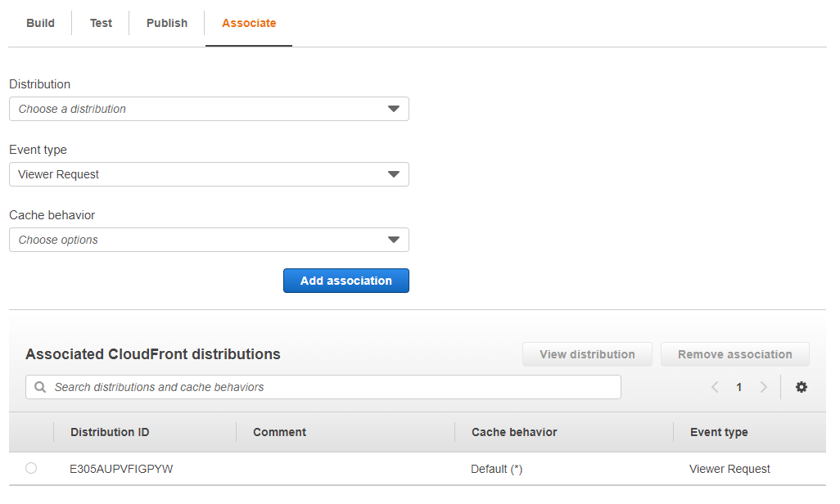The width and height of the screenshot is (840, 504).
Task: Click the View distribution button
Action: tap(587, 354)
